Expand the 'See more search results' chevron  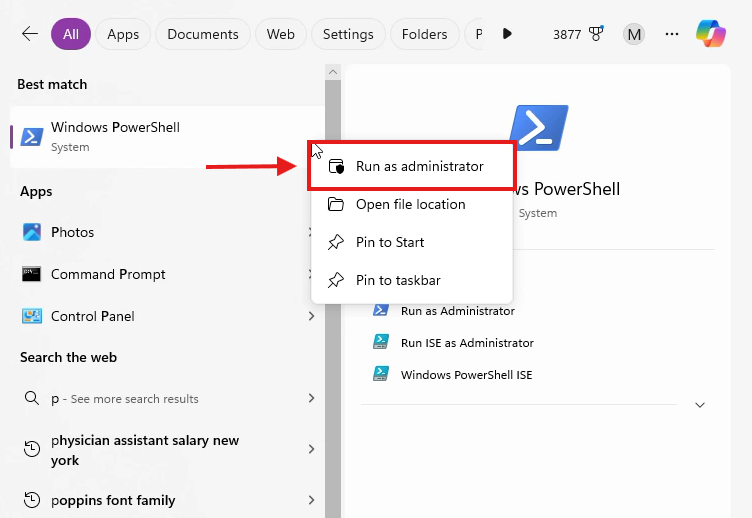point(311,398)
